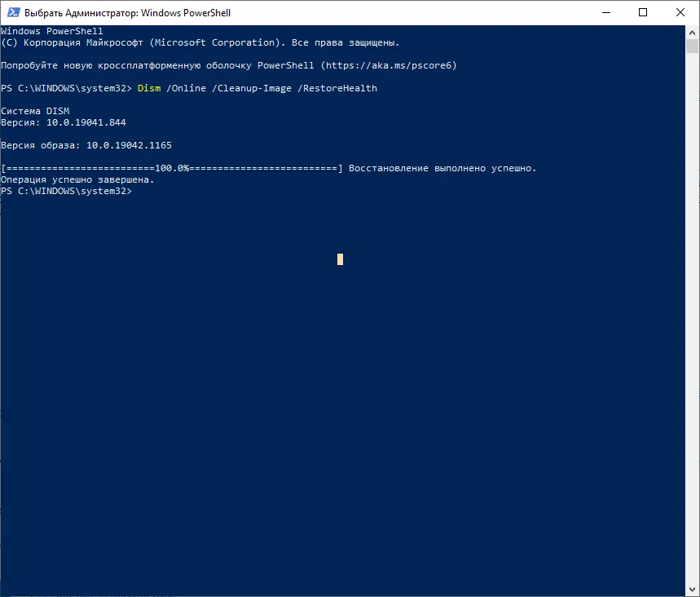Image resolution: width=700 pixels, height=597 pixels.
Task: Maximize the PowerShell window
Action: point(643,12)
